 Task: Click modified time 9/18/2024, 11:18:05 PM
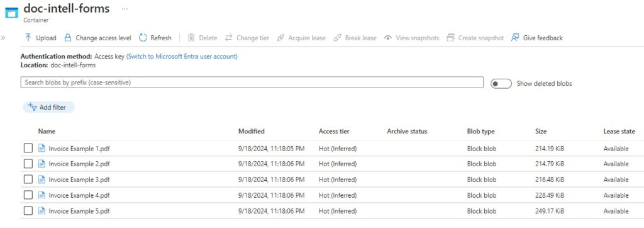[x=271, y=149]
